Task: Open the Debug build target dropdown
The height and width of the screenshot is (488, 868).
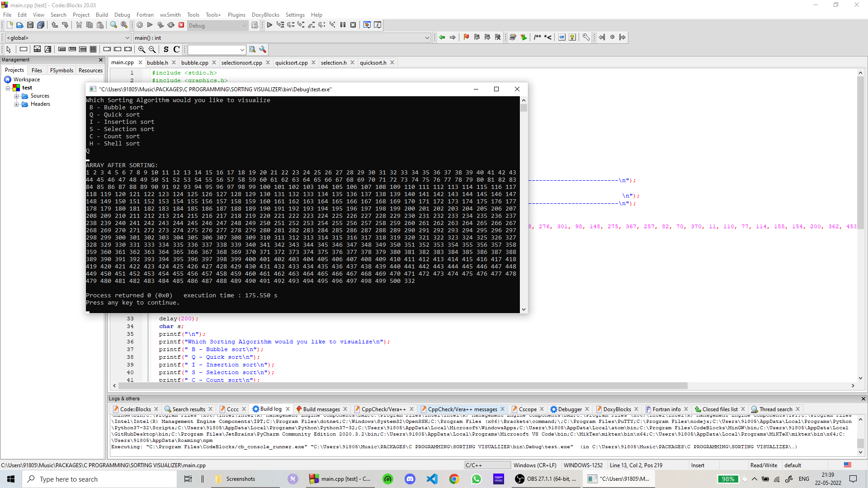Action: click(218, 25)
